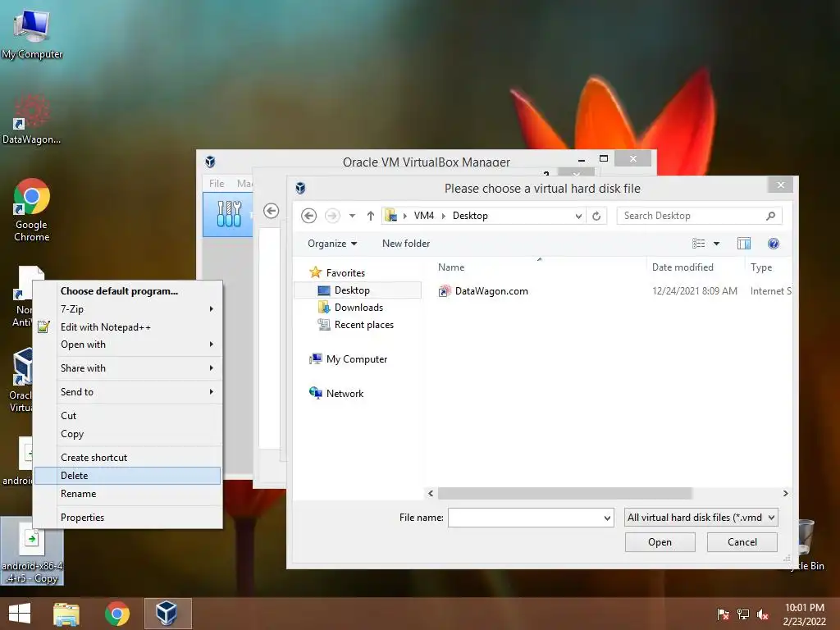The width and height of the screenshot is (840, 630).
Task: Change the file view layout
Action: point(699,244)
